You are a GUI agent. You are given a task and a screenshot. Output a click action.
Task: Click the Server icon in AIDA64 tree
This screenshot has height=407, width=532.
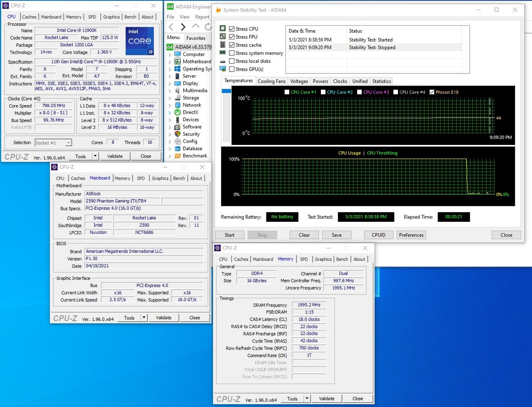point(177,76)
